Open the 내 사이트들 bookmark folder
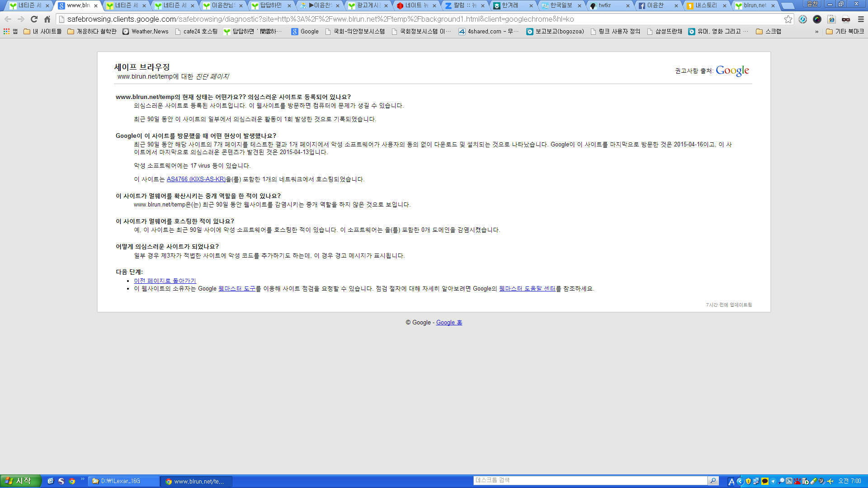The width and height of the screenshot is (868, 488). (x=42, y=32)
